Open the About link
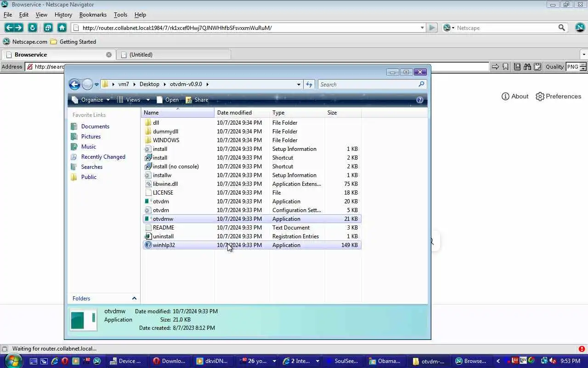The height and width of the screenshot is (368, 588). point(515,96)
